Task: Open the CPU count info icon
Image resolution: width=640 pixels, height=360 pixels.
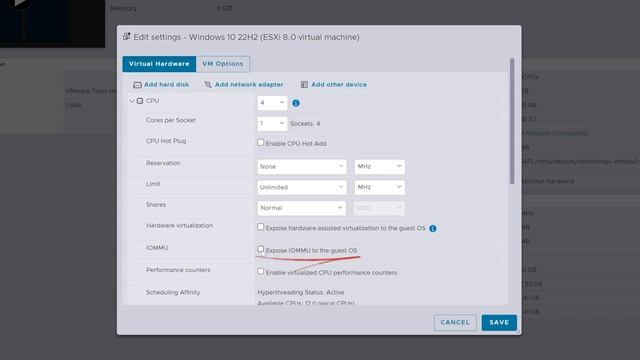Action: [296, 103]
